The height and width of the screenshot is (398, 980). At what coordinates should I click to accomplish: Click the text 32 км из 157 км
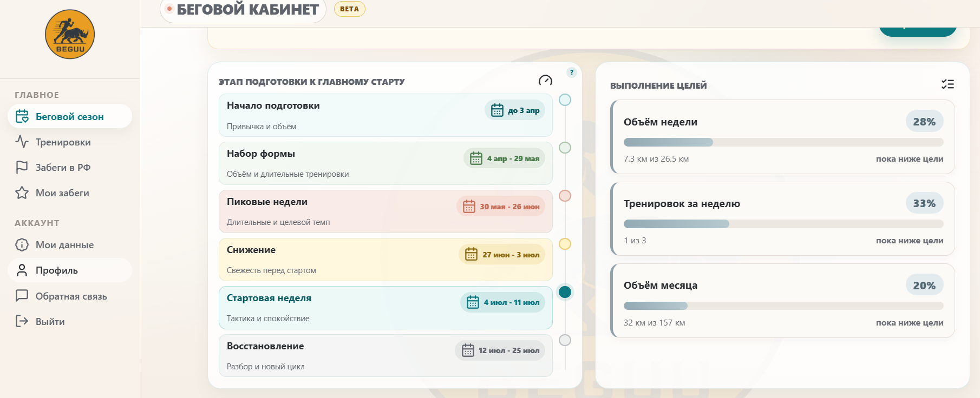(x=655, y=323)
